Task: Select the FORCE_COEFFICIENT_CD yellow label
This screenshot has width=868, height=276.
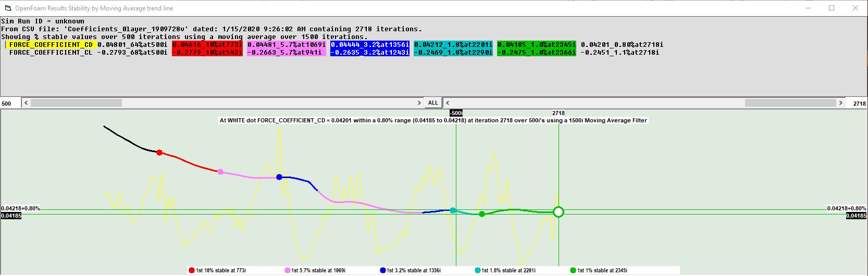Action: (x=51, y=45)
